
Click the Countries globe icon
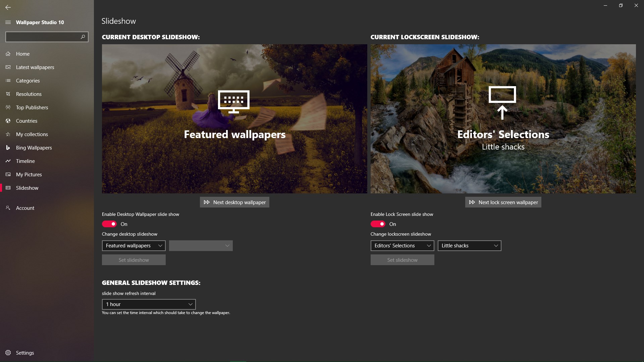(8, 121)
